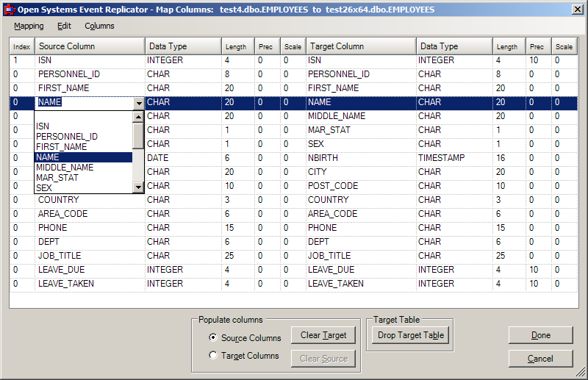Click the Target Column header
The height and width of the screenshot is (380, 588).
(361, 46)
